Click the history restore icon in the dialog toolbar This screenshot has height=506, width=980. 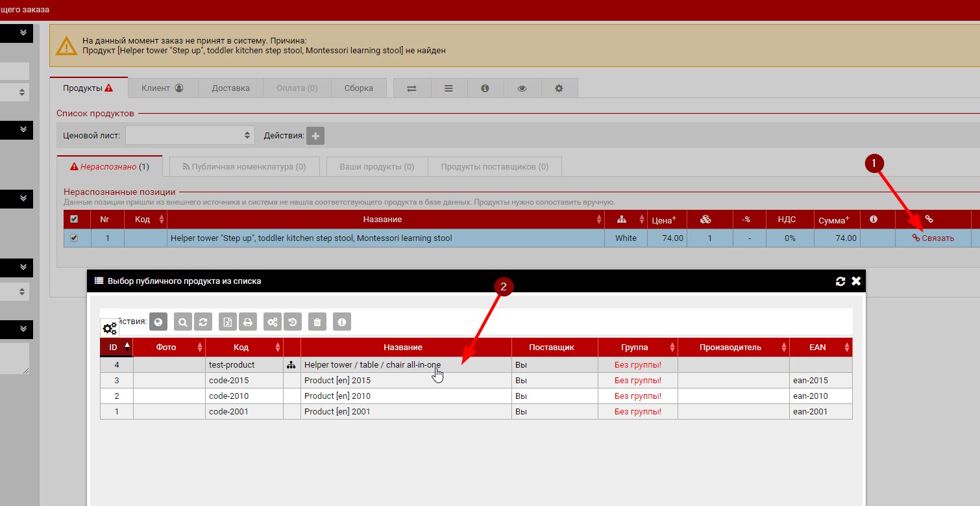(292, 322)
